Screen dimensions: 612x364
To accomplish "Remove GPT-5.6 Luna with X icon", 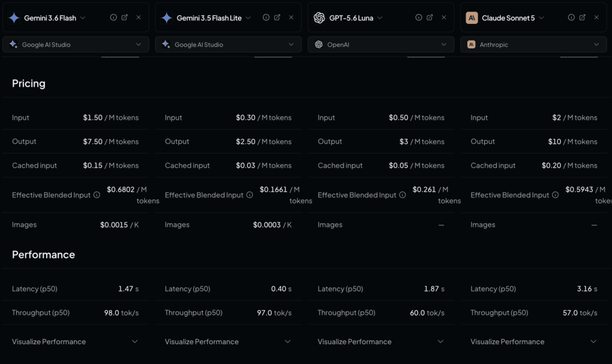I will [x=444, y=17].
